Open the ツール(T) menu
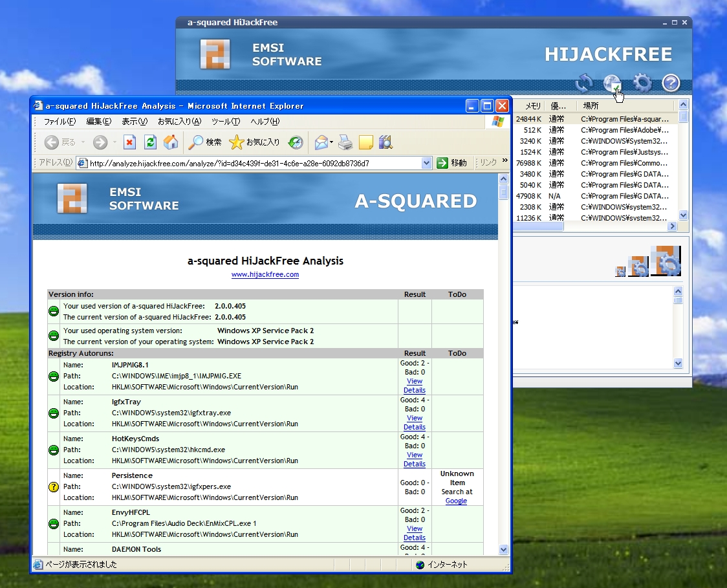 (x=226, y=122)
